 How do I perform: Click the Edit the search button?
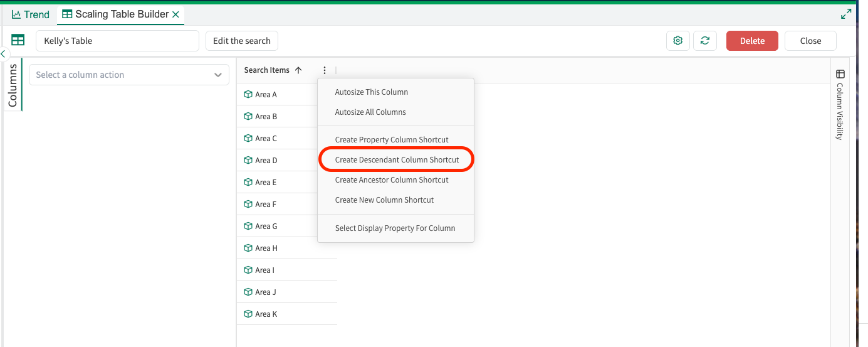pos(241,41)
